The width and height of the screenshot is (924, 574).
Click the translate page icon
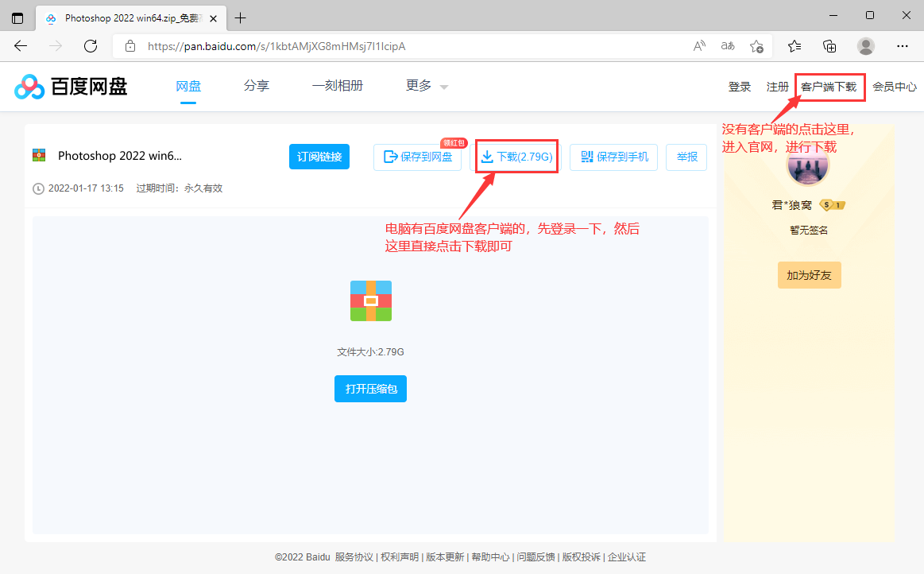[x=728, y=46]
